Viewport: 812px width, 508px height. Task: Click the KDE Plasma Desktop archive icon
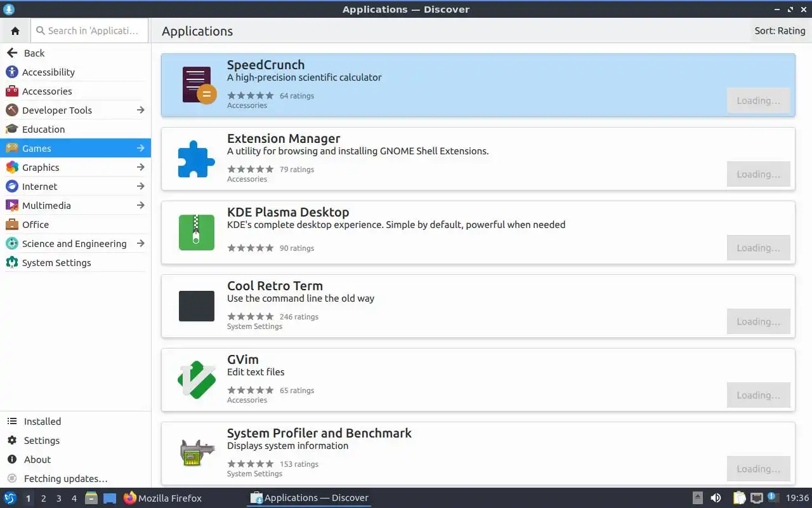click(x=197, y=232)
